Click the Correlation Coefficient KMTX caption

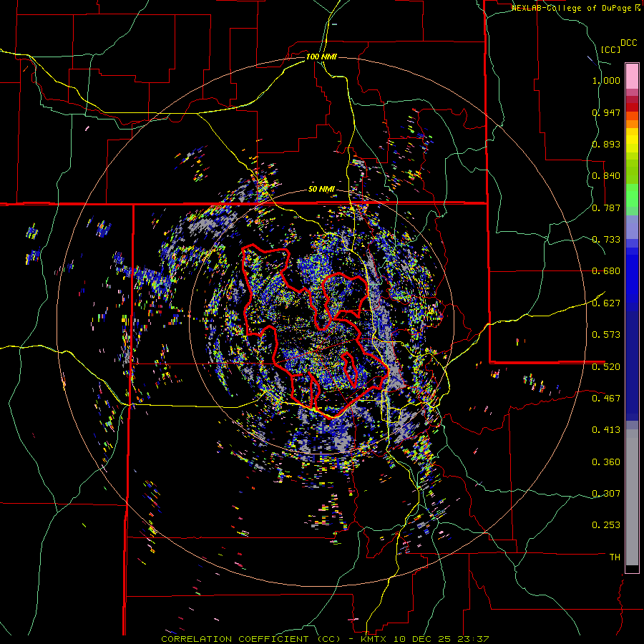point(325,639)
